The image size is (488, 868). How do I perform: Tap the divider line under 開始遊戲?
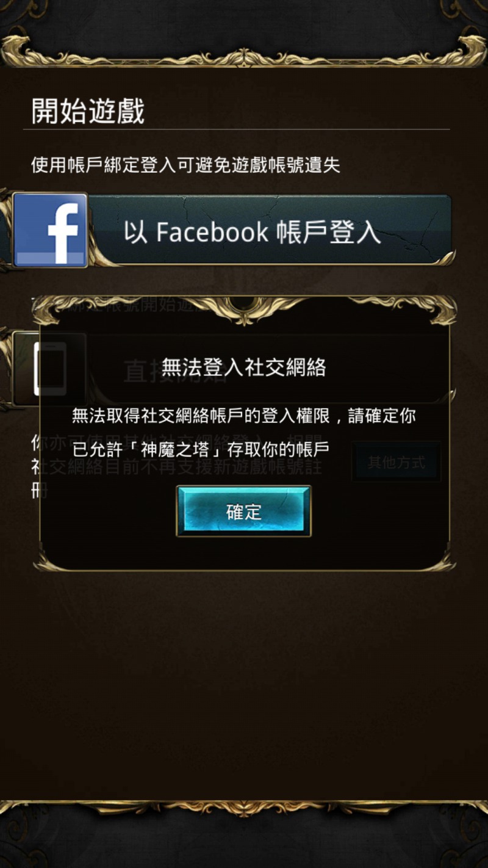237,129
